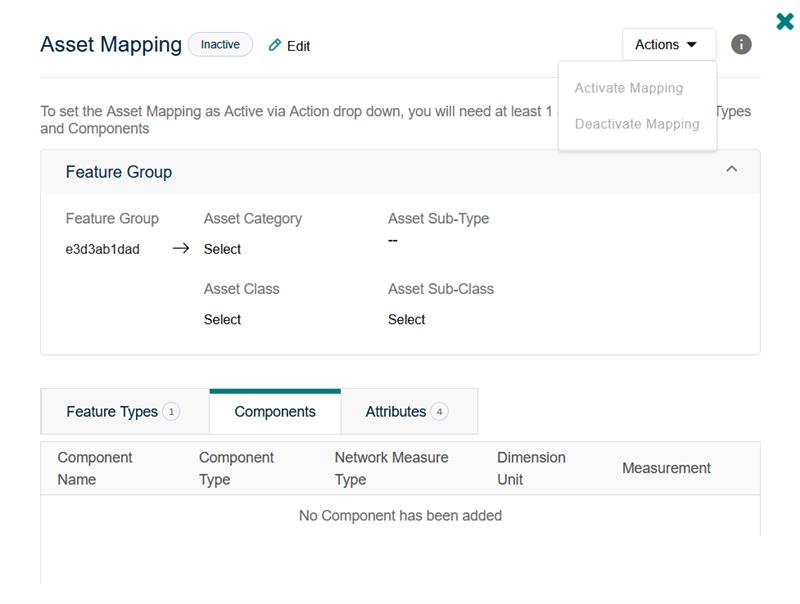Image resolution: width=800 pixels, height=604 pixels.
Task: Choose Deactivate Mapping from menu
Action: (x=637, y=124)
